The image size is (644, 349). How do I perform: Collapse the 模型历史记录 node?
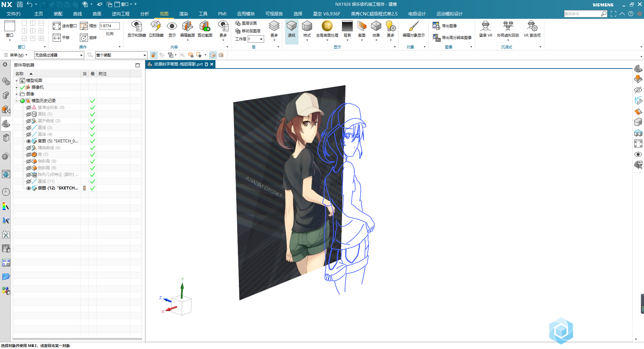coord(16,101)
